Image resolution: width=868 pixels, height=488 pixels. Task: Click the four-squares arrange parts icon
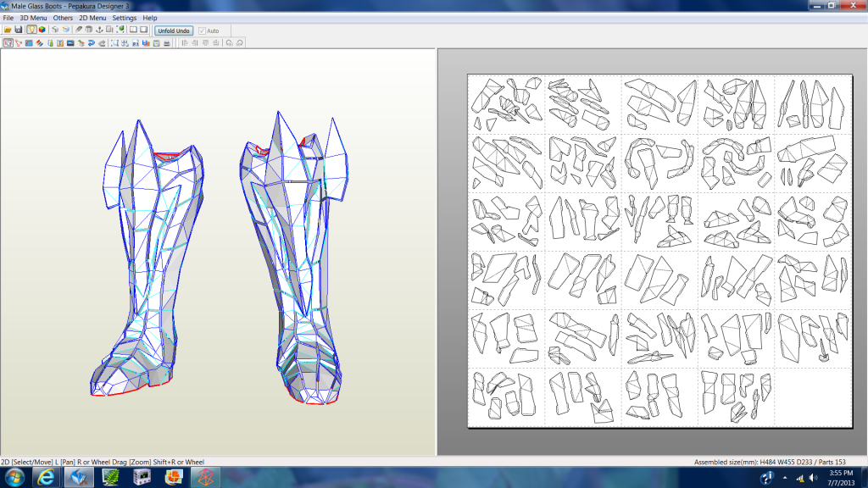click(x=125, y=42)
